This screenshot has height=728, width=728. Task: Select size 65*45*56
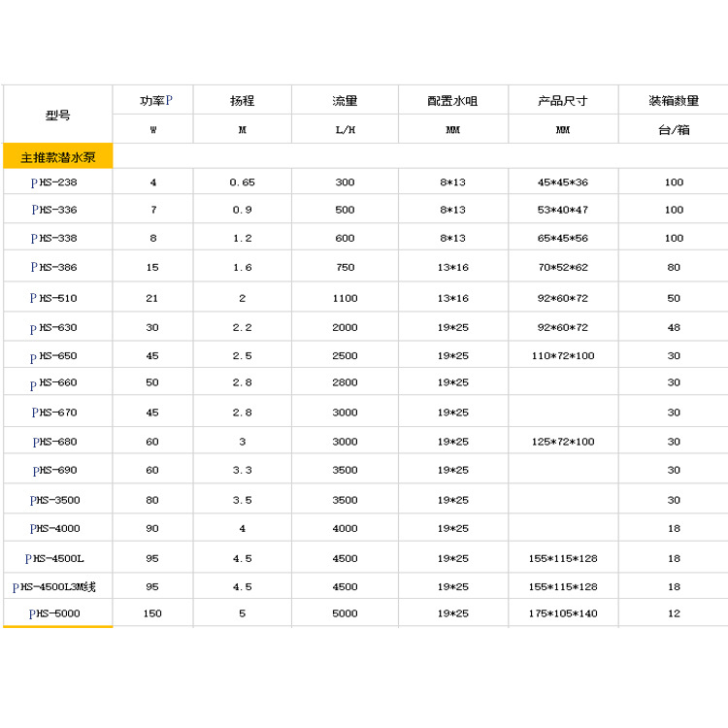point(563,238)
